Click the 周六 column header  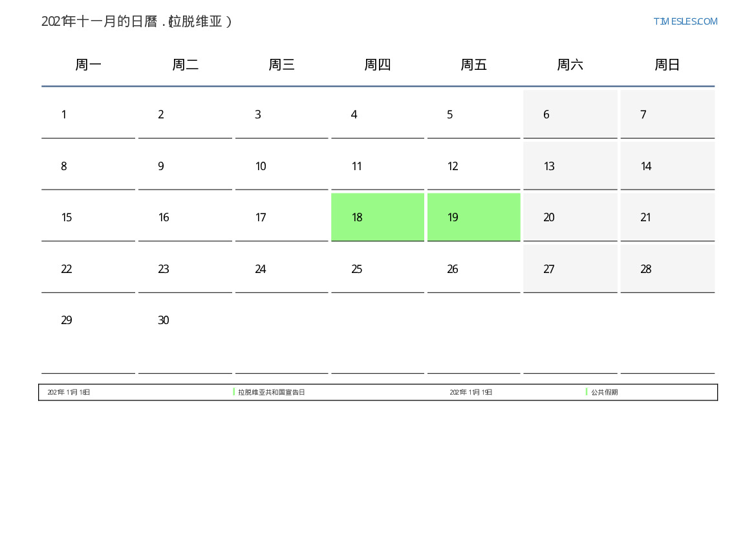tap(570, 65)
